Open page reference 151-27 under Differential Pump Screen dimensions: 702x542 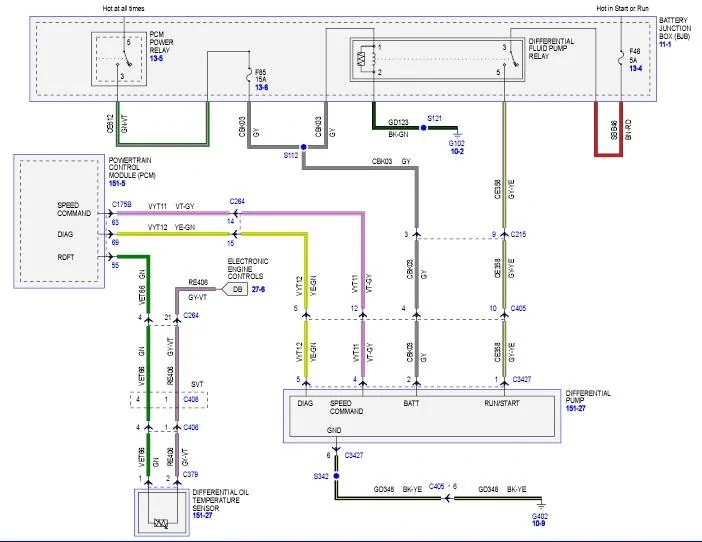(575, 409)
